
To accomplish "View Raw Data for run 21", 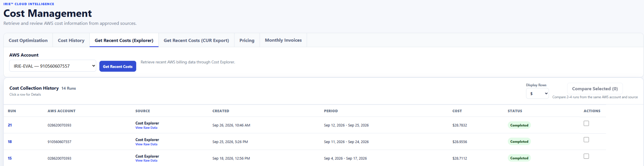I will (146, 128).
